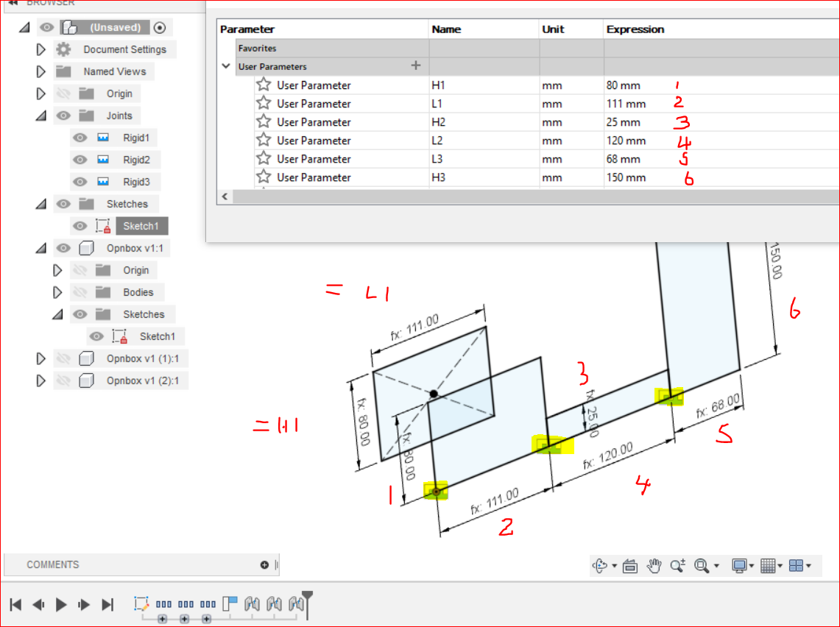Select the Zoom magnifier tool
Image resolution: width=840 pixels, height=627 pixels.
click(677, 565)
